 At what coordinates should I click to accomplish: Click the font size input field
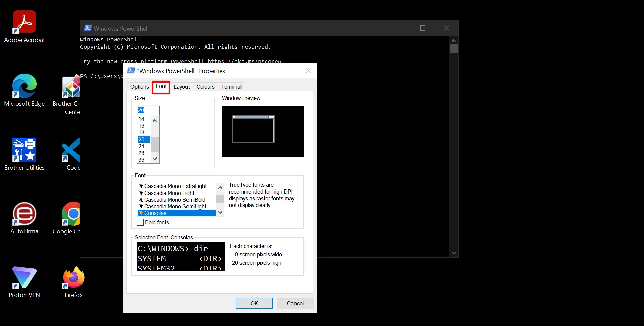(x=148, y=110)
